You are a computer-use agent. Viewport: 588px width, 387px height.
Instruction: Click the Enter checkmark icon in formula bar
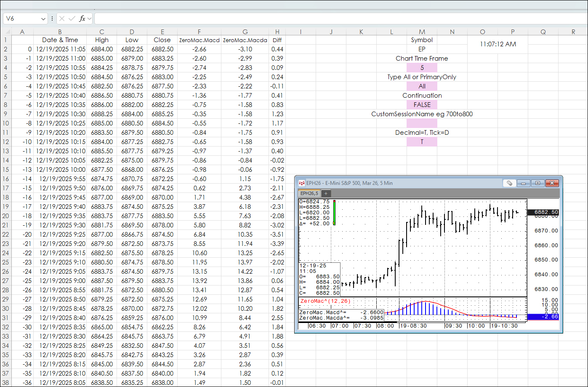72,19
